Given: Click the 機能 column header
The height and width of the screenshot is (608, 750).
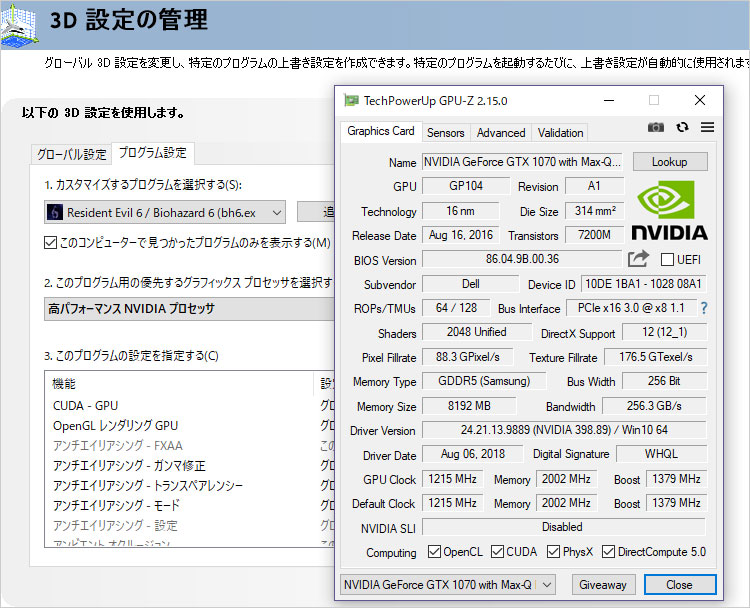Looking at the screenshot, I should click(179, 383).
